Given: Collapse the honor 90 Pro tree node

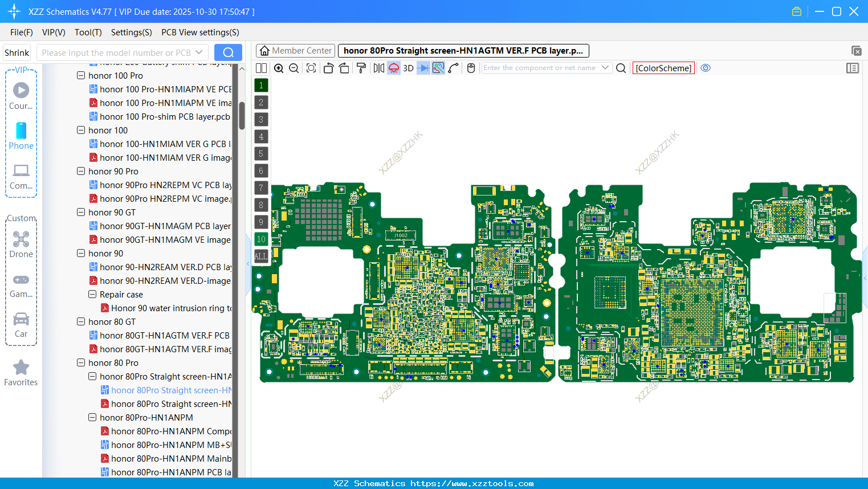Looking at the screenshot, I should [81, 171].
